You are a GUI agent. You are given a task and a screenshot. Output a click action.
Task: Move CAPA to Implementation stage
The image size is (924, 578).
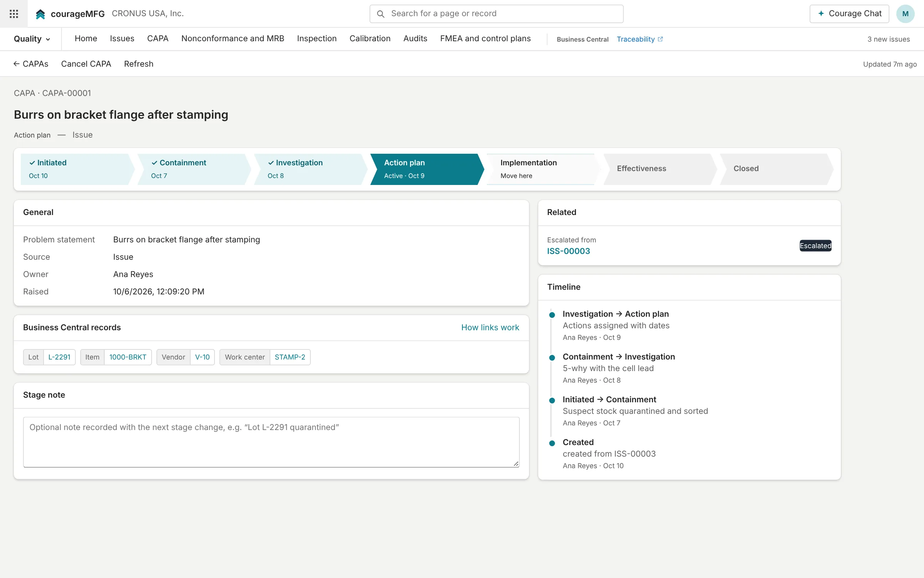click(x=542, y=169)
